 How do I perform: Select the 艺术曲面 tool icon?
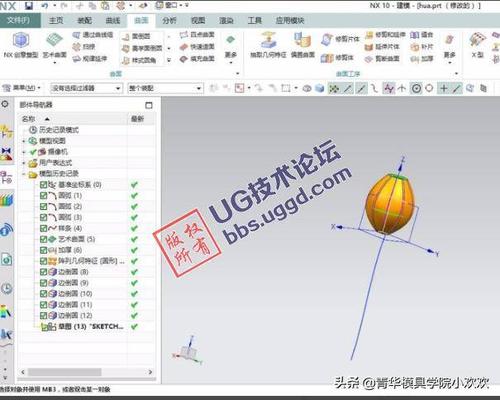[55, 41]
